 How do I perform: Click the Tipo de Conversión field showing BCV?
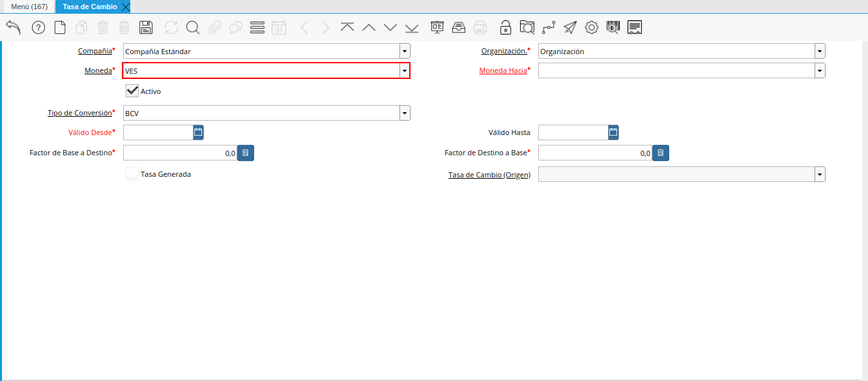coord(261,113)
